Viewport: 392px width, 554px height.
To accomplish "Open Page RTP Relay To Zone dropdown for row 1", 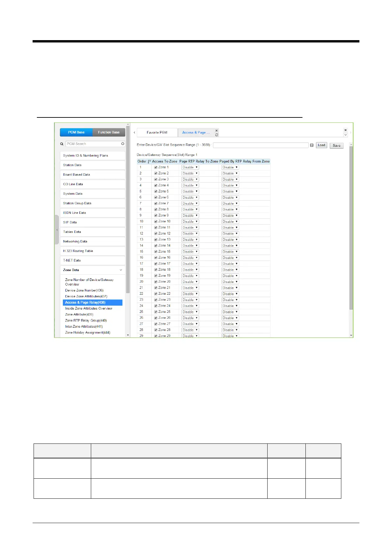I will [190, 167].
